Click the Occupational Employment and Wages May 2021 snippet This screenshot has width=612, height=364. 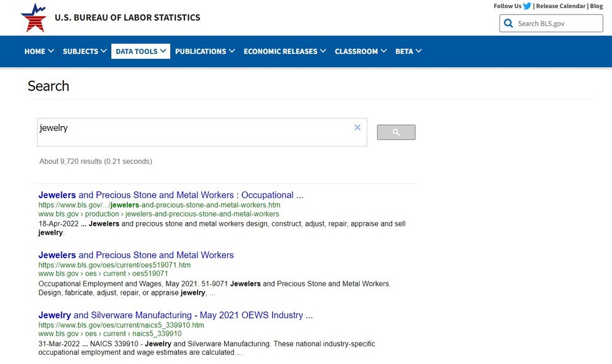tap(214, 288)
